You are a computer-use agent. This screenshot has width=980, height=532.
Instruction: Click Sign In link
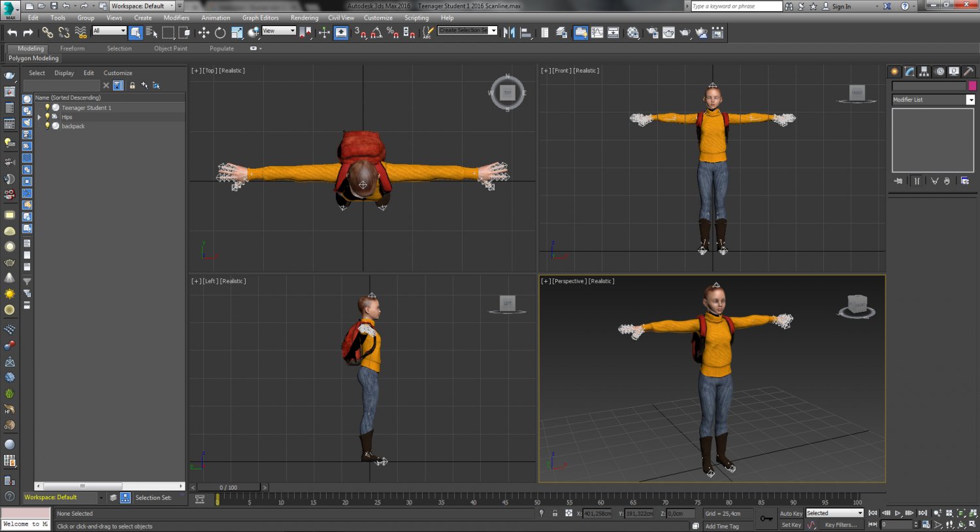[x=841, y=6]
